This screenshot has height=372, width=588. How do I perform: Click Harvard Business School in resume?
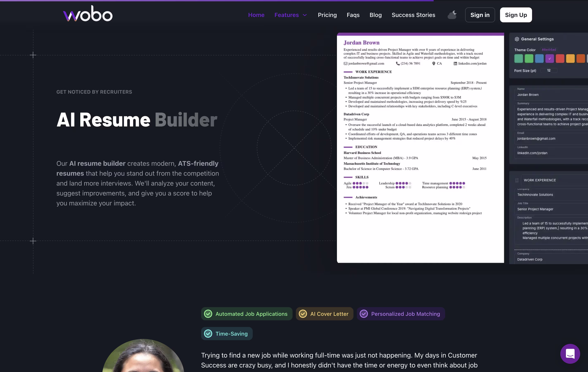tap(362, 153)
